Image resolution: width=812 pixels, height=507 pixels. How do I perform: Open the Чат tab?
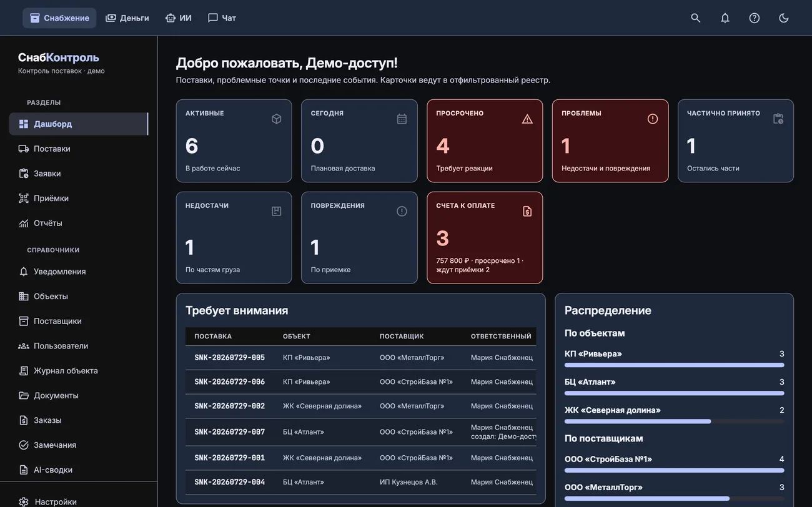(x=222, y=18)
